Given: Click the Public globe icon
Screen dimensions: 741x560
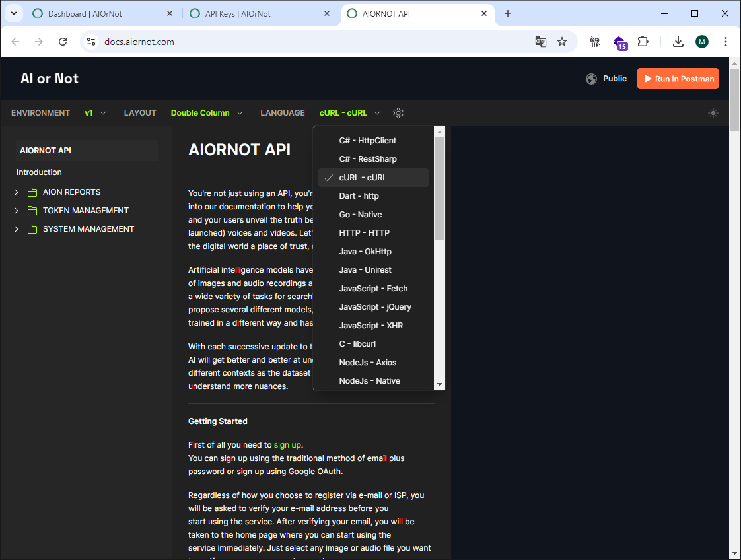Looking at the screenshot, I should pos(591,79).
